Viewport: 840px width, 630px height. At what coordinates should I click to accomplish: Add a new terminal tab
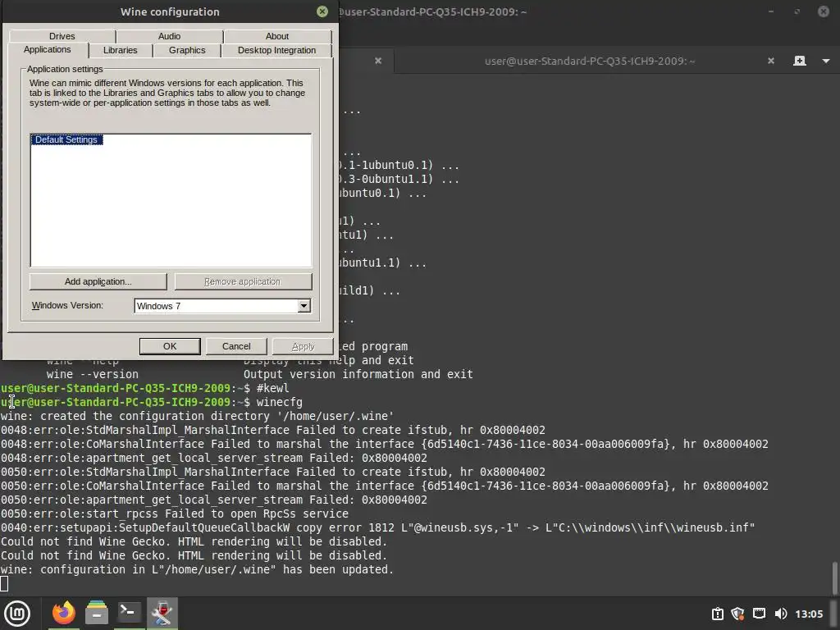799,61
